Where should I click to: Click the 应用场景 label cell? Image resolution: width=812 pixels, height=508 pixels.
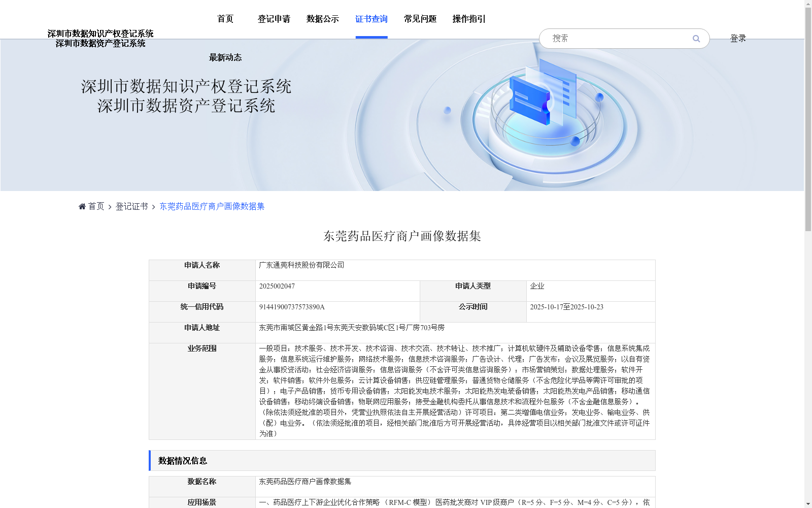tap(202, 502)
